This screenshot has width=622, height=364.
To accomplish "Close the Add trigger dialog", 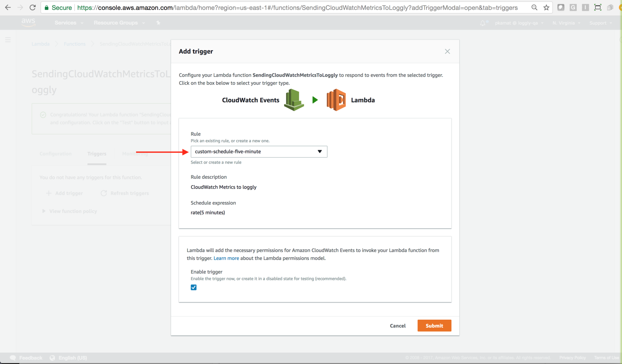I will (447, 51).
